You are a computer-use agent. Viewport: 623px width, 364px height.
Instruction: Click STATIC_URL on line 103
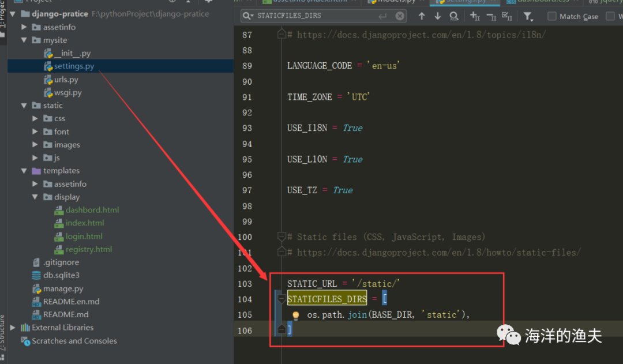(312, 284)
